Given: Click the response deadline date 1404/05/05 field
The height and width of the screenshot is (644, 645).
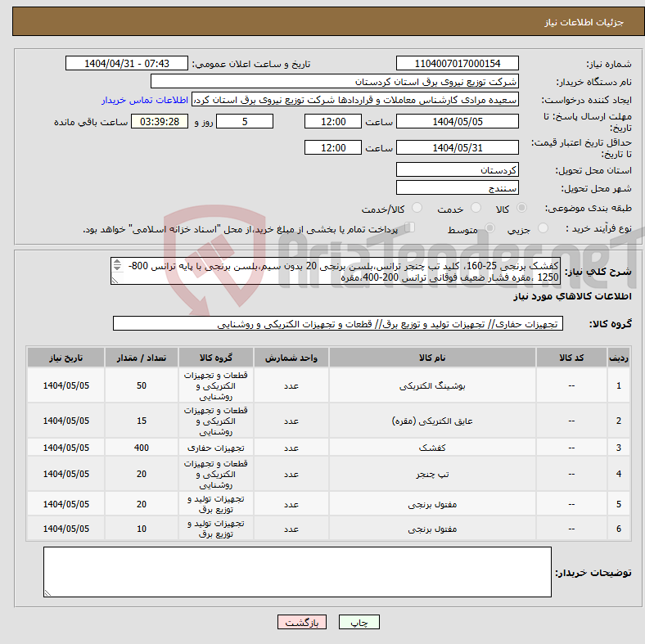Looking at the screenshot, I should coord(457,121).
